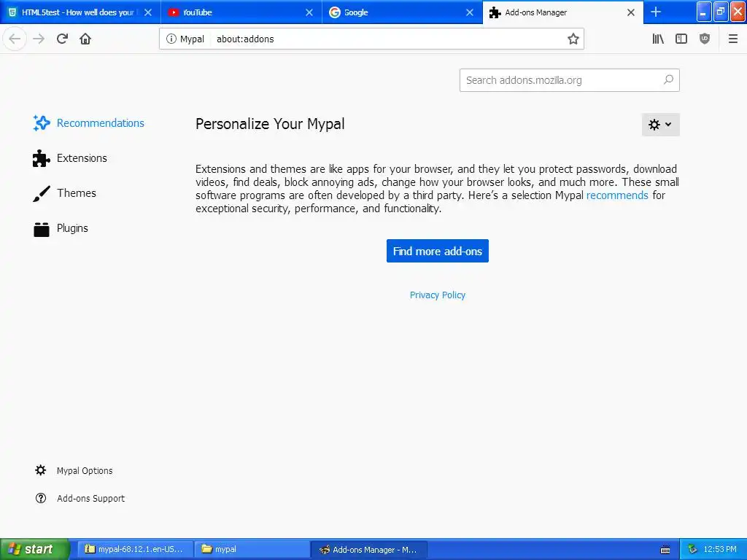Click the 12:53 PM clock
Viewport: 747px width, 560px height.
pos(720,550)
